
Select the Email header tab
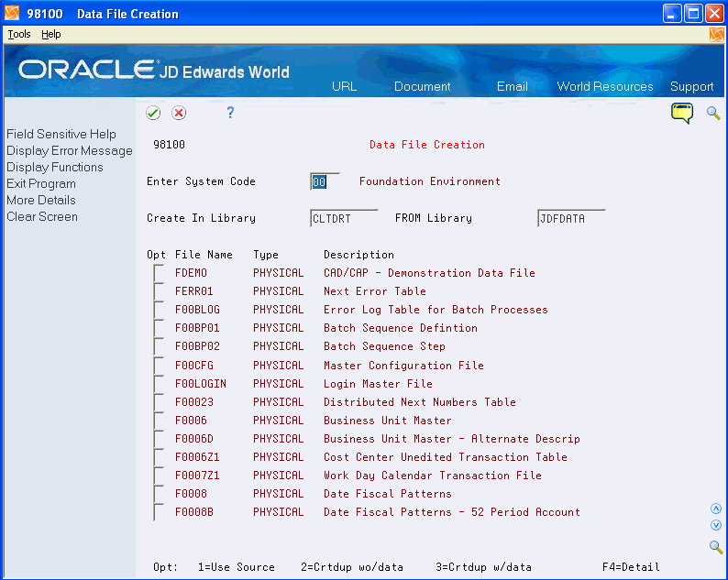(513, 86)
